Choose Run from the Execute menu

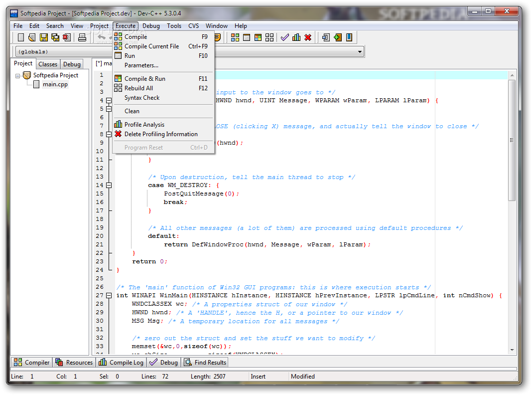(163, 56)
